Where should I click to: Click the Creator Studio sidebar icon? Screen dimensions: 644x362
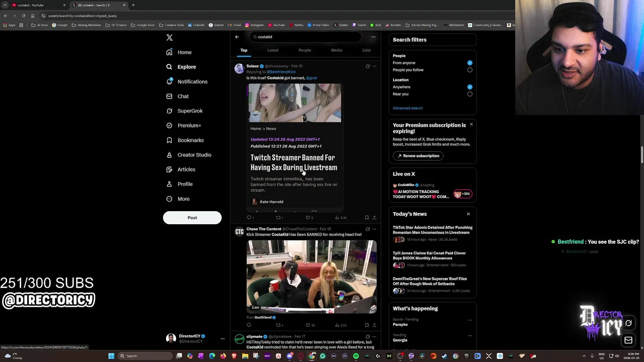click(170, 155)
